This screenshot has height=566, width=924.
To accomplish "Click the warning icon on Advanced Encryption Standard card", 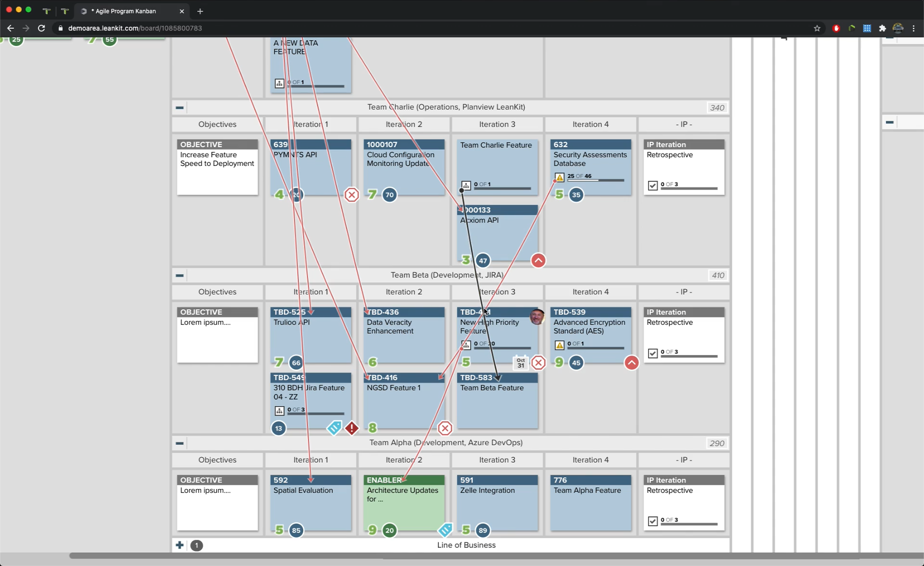I will pos(559,345).
